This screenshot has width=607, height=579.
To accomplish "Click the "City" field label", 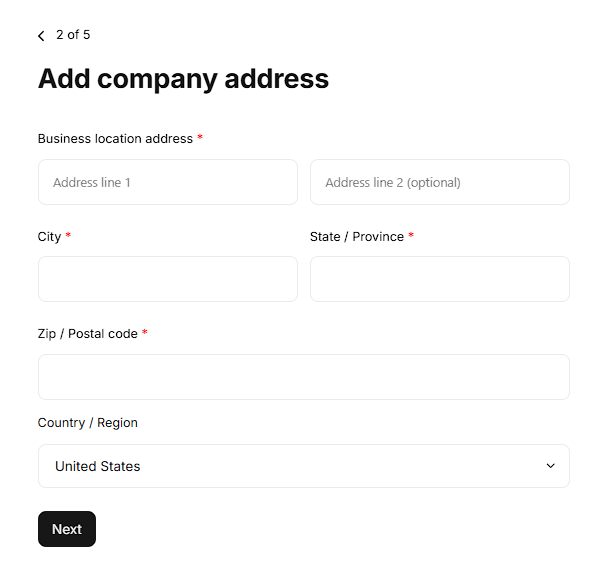I will pyautogui.click(x=49, y=237).
